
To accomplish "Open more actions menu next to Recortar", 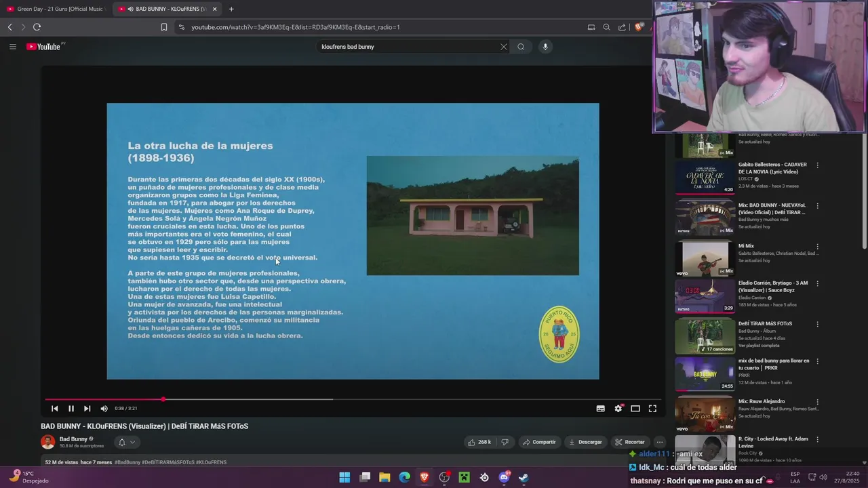I will [x=659, y=442].
